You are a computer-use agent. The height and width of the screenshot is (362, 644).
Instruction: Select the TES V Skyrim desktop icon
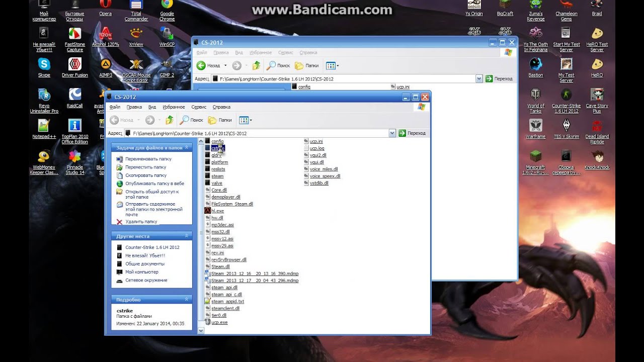tap(566, 129)
